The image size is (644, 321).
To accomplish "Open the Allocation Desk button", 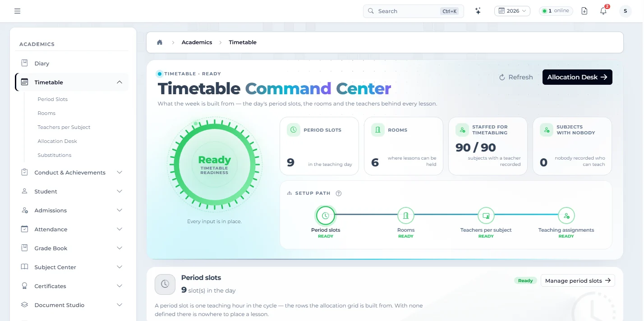I will [577, 77].
